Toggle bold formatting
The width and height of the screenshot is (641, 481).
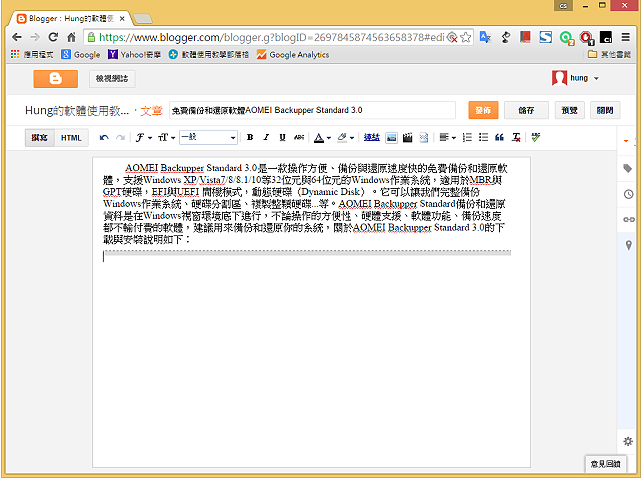point(250,137)
